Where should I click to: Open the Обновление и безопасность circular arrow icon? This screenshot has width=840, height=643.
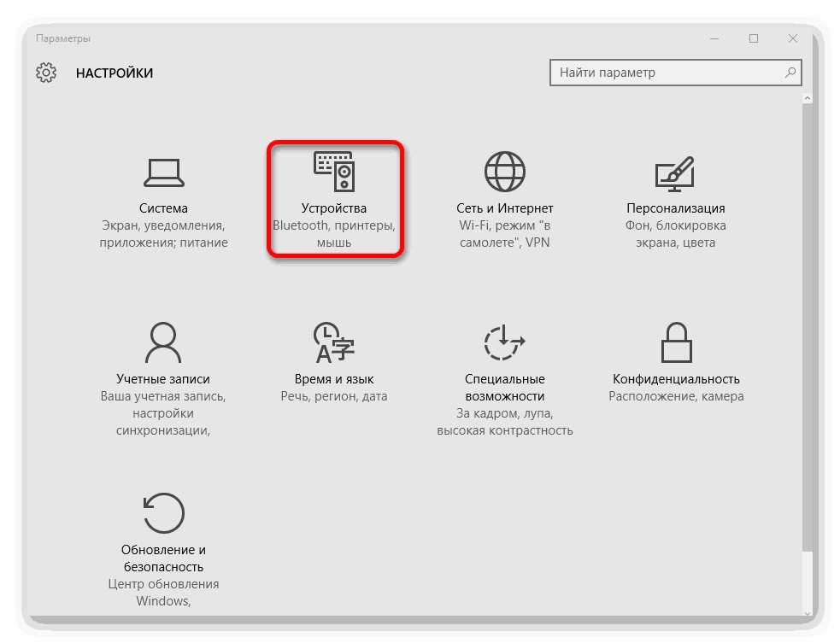[x=163, y=513]
